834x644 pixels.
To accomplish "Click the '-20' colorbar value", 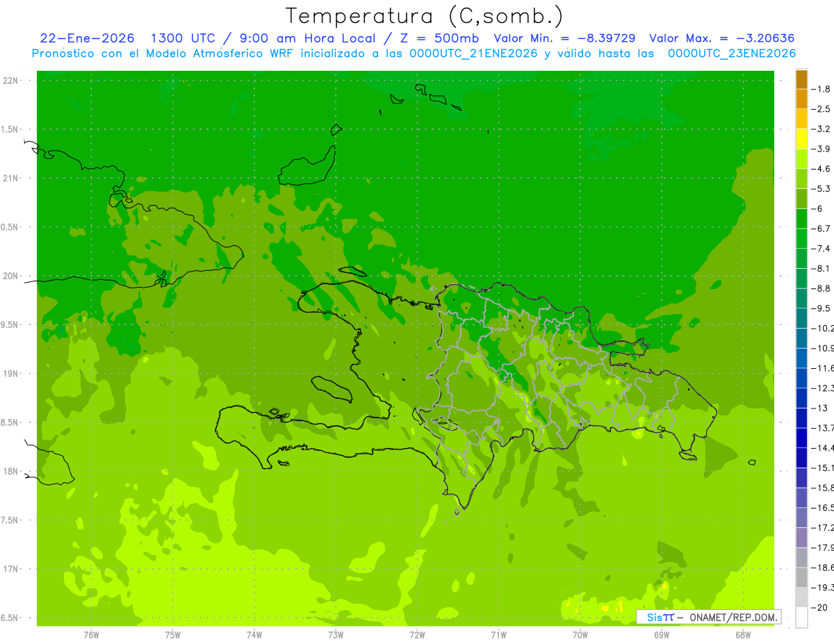I will pos(819,607).
